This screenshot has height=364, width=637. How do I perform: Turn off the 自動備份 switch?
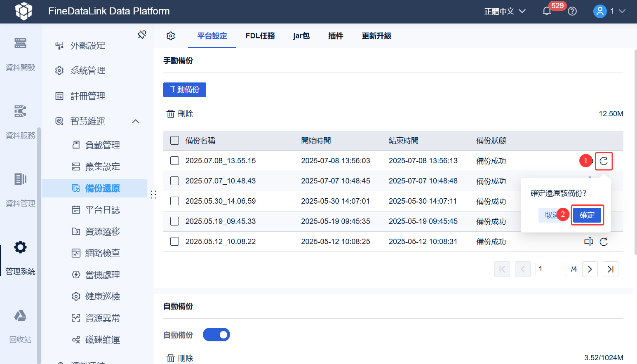(x=216, y=335)
